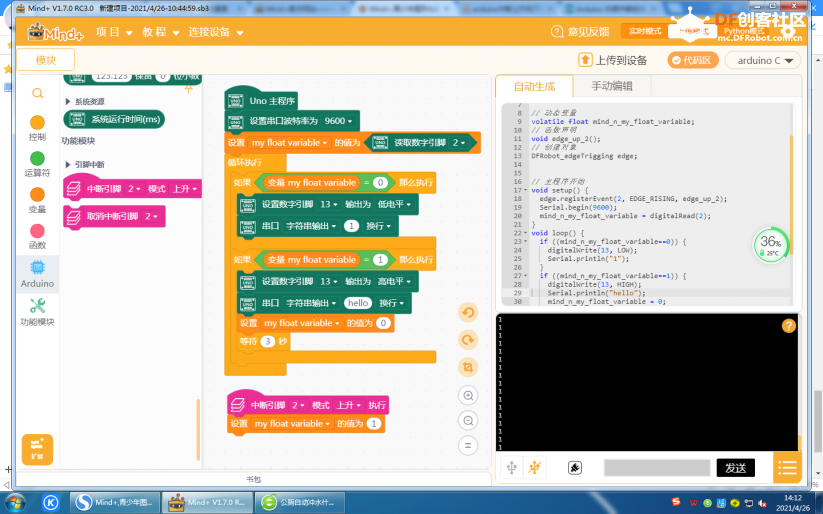
Task: Click the Mind+ logo icon
Action: [x=55, y=33]
